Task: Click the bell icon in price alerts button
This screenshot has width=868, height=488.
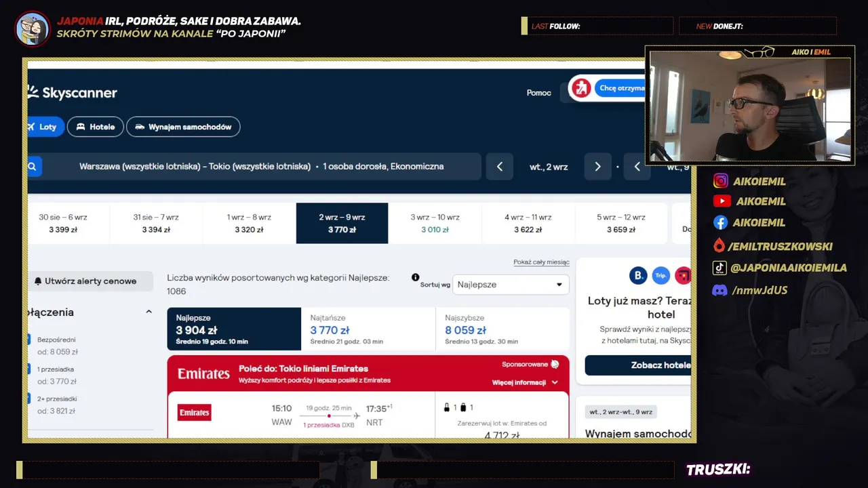Action: (x=38, y=281)
